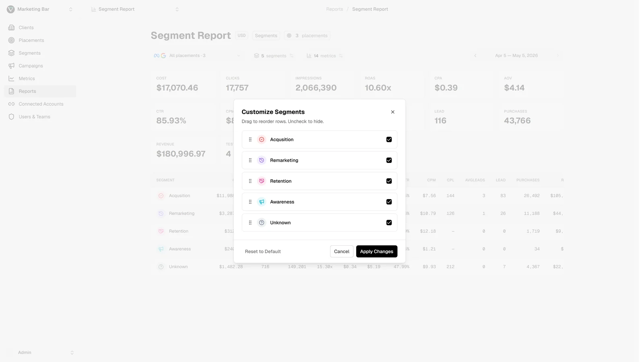
Task: Open the 14 metrics customize control
Action: (x=324, y=56)
